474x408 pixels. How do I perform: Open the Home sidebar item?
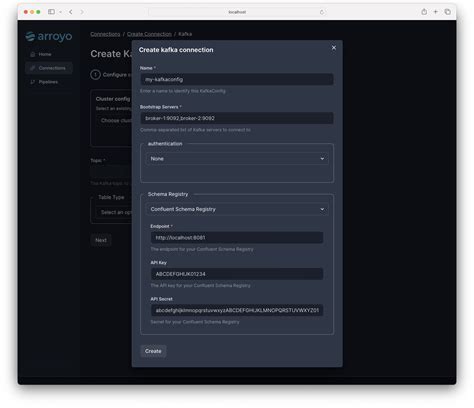49,54
